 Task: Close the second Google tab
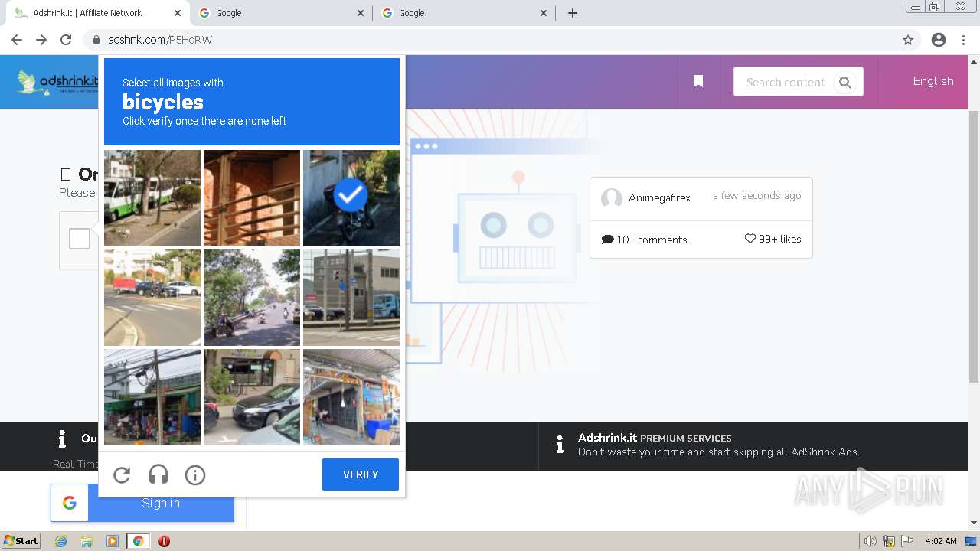click(544, 13)
